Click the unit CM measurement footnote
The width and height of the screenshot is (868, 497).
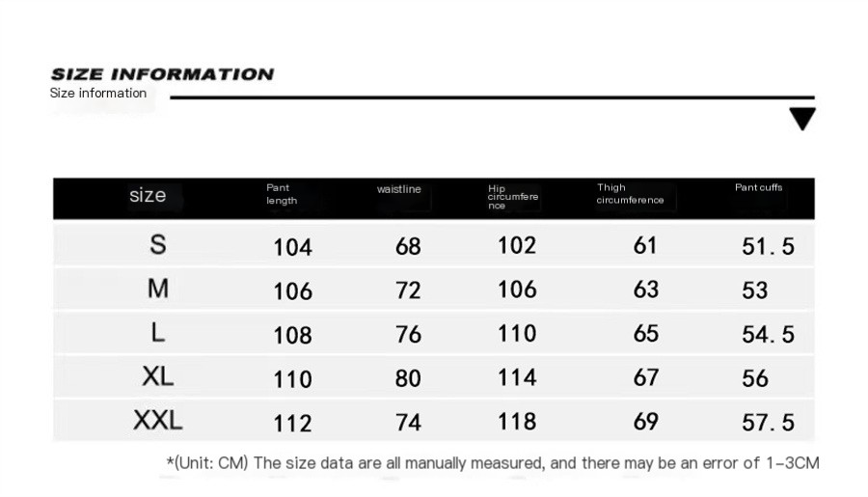pyautogui.click(x=493, y=463)
